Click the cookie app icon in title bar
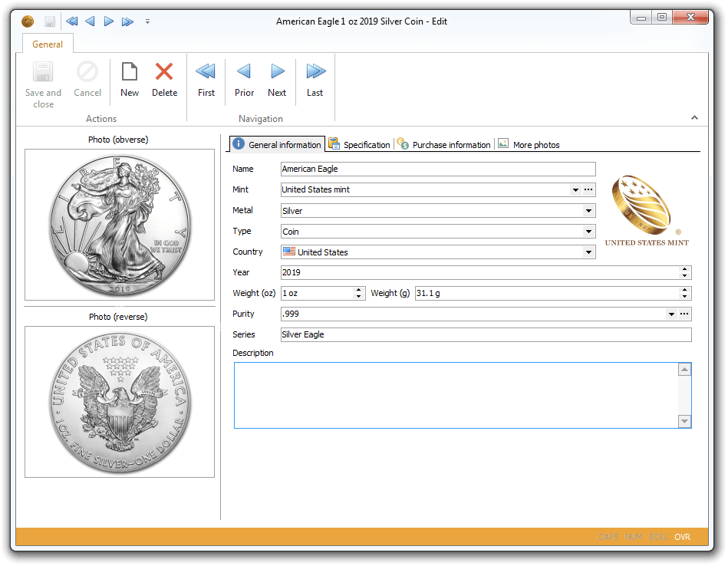 coord(28,21)
